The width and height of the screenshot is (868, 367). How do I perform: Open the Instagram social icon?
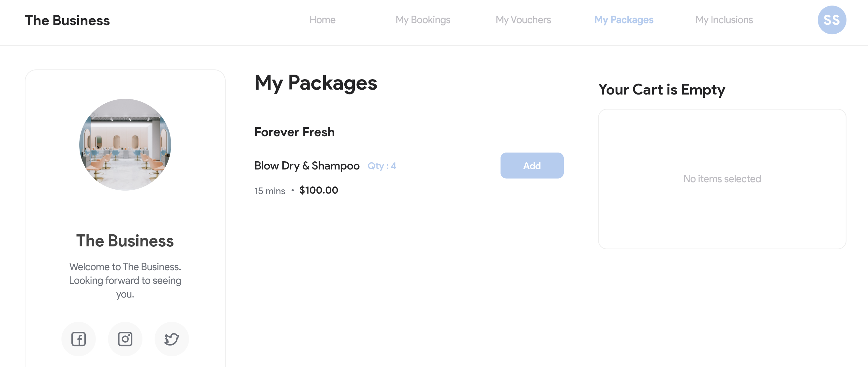[x=125, y=339]
